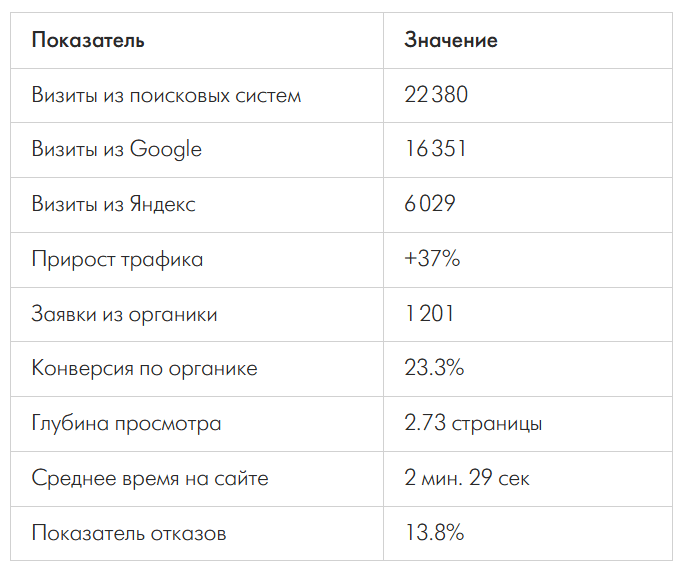Click the value 6 029
Viewport: 681px width, 571px height.
[430, 205]
